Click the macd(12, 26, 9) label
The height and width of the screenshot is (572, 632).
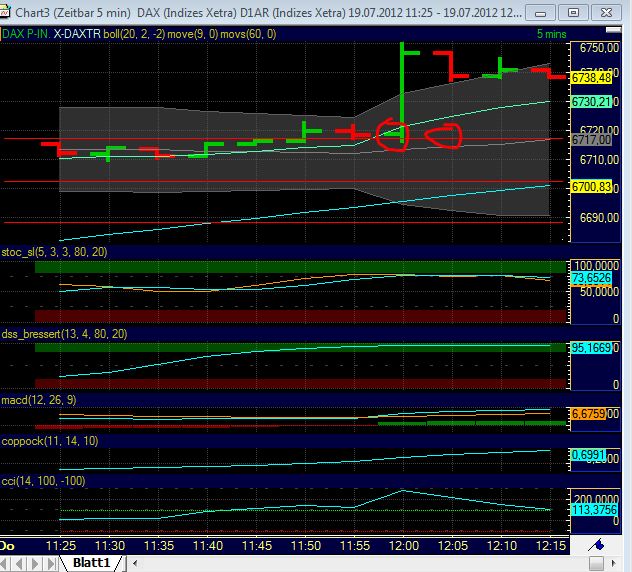click(x=39, y=400)
